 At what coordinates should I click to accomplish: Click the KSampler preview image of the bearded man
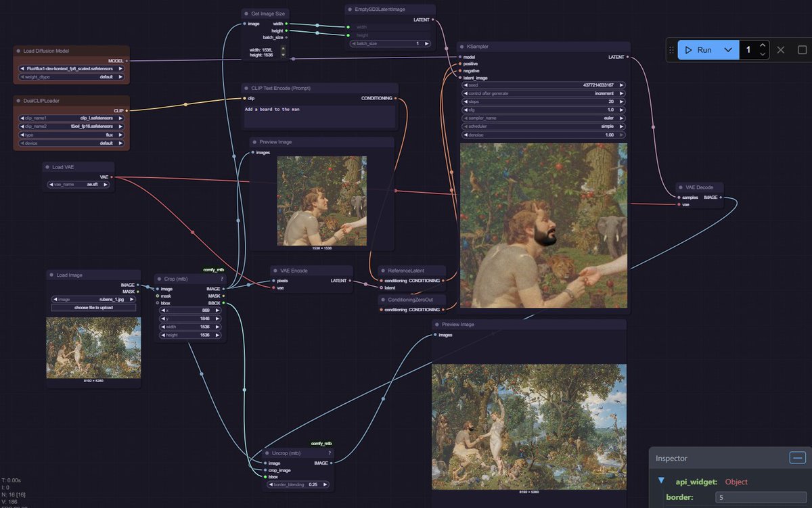pyautogui.click(x=543, y=225)
